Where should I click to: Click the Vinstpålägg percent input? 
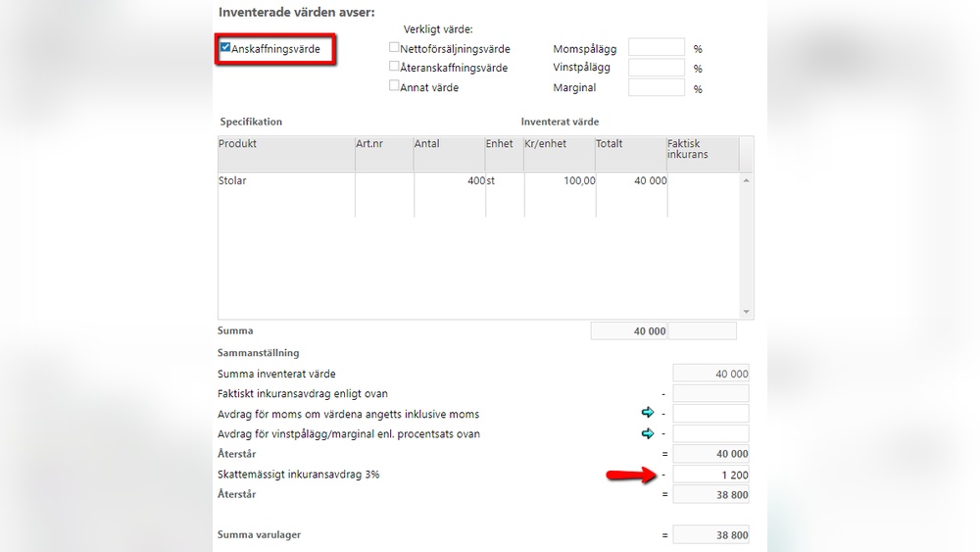click(657, 68)
